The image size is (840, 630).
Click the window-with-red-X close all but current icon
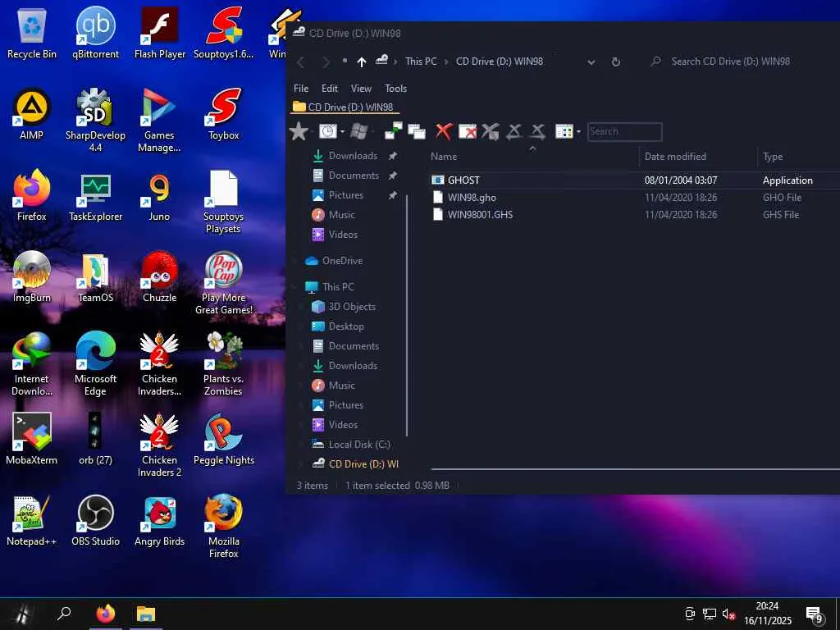(x=467, y=131)
